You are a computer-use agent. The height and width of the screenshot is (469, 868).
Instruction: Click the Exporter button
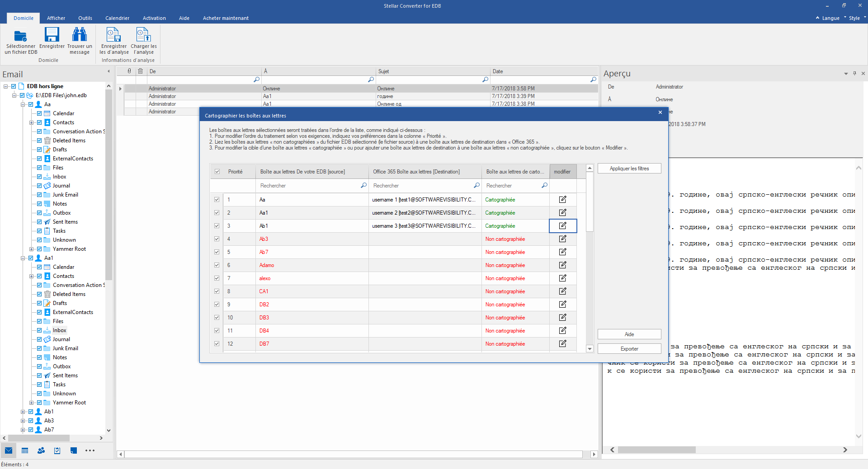[629, 349]
